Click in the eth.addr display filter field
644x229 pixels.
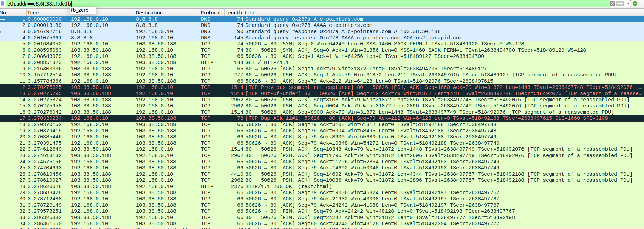[310, 4]
